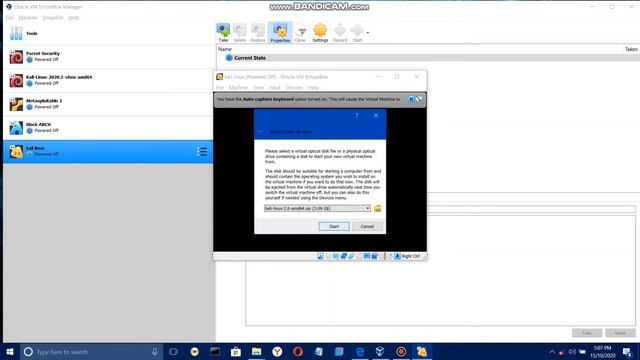Click the taskbar search box
The height and width of the screenshot is (360, 640).
pyautogui.click(x=91, y=352)
